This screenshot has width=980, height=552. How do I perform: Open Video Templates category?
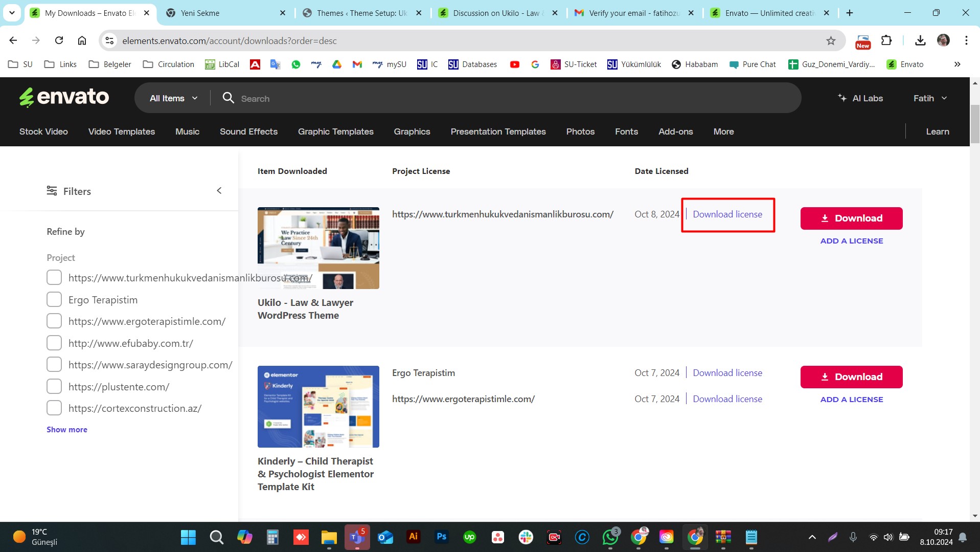click(x=122, y=131)
